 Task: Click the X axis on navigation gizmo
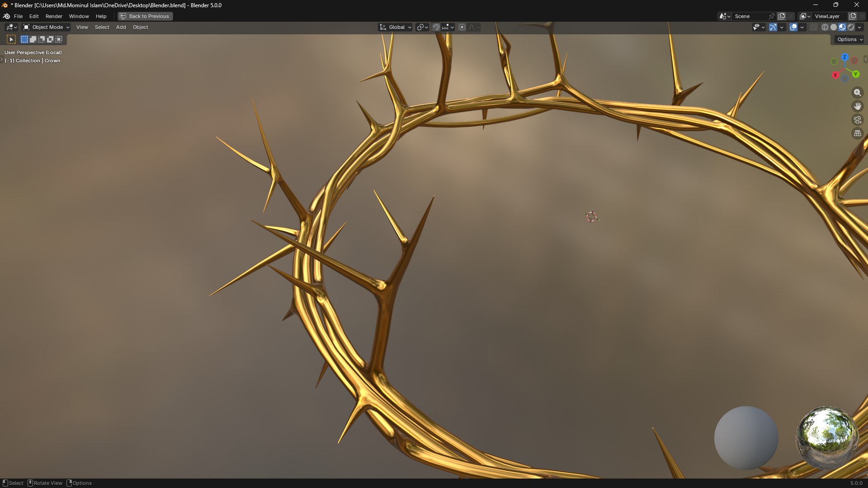pyautogui.click(x=835, y=75)
